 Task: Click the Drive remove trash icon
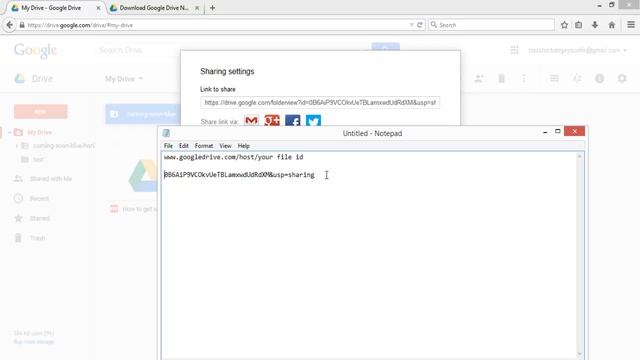[x=501, y=78]
